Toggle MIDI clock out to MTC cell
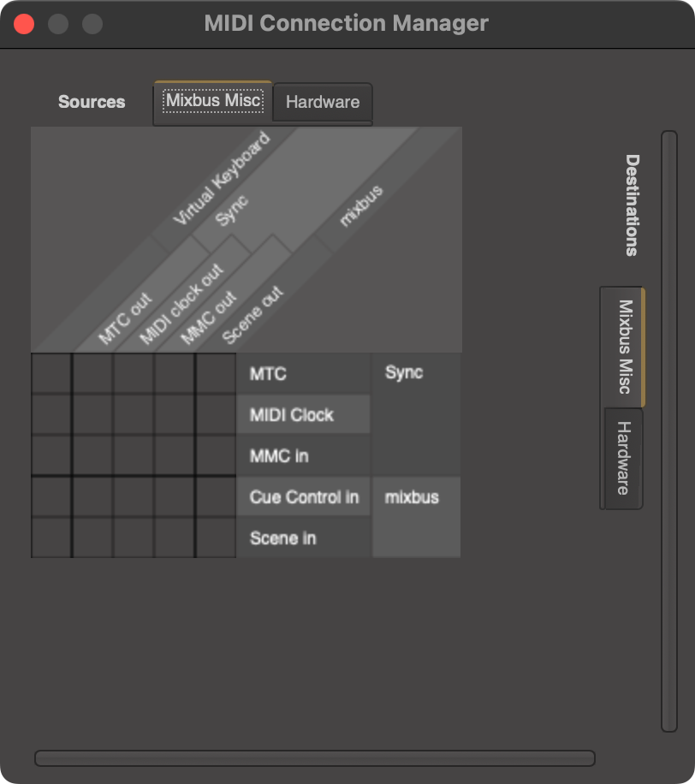The width and height of the screenshot is (695, 784). click(x=134, y=374)
